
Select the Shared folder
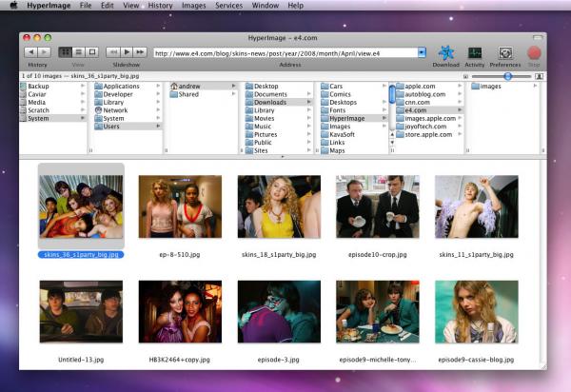(x=203, y=94)
